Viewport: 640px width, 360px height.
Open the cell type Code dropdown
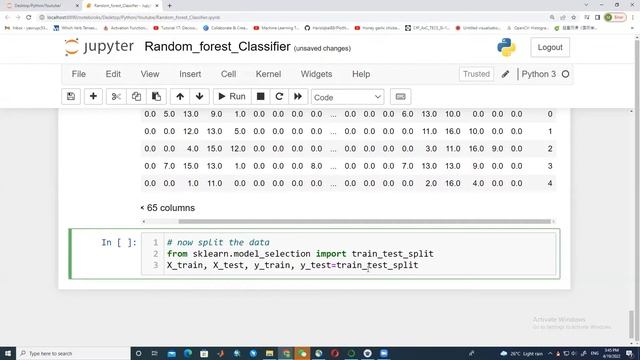[x=347, y=97]
